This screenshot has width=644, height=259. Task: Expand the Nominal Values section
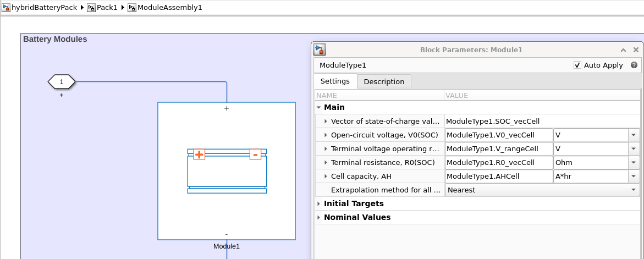point(319,217)
